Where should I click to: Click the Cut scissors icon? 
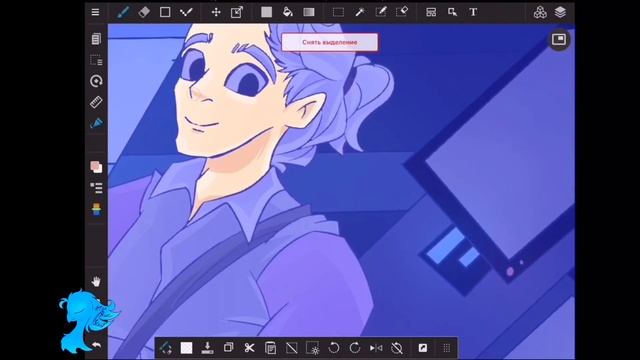point(249,348)
